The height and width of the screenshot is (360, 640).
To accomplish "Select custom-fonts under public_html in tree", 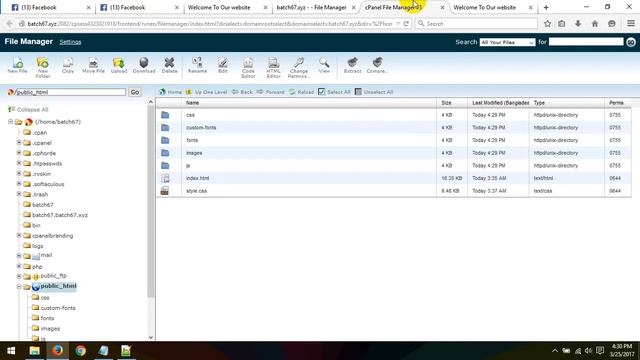I will 58,308.
